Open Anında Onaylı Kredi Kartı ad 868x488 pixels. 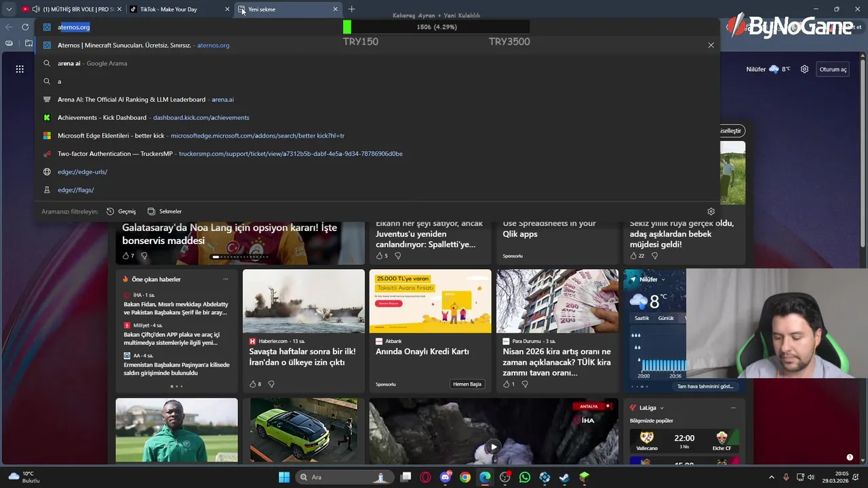tap(422, 351)
